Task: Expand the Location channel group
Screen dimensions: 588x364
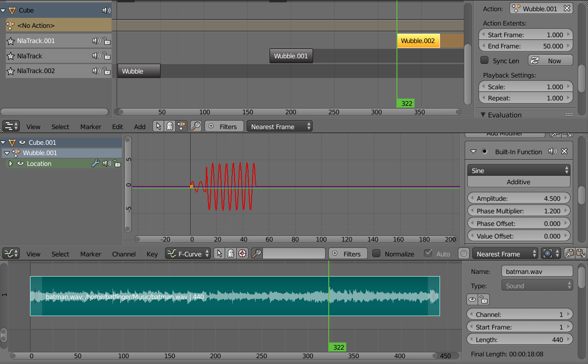Action: [x=11, y=164]
